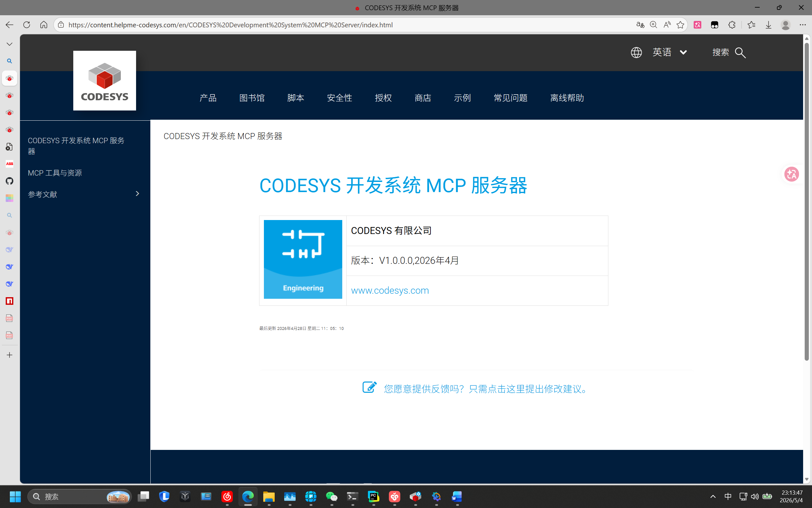Viewport: 812px width, 508px height.
Task: Follow the www.codesys.com link
Action: pyautogui.click(x=390, y=290)
